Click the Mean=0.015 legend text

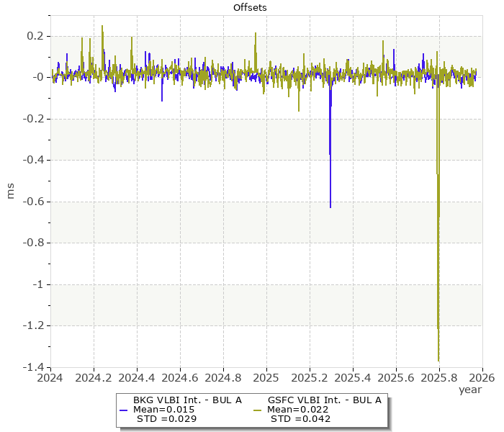point(164,410)
